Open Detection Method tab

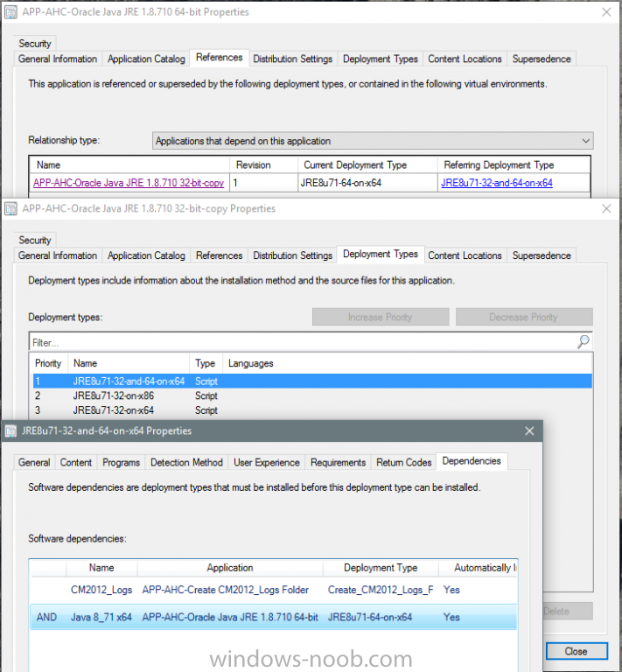pyautogui.click(x=186, y=462)
